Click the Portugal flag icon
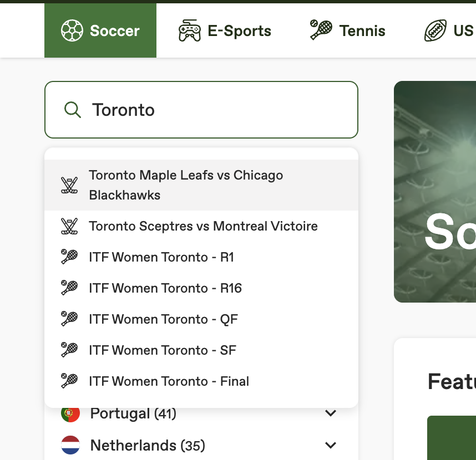Screen dimensions: 476x460 coord(70,413)
